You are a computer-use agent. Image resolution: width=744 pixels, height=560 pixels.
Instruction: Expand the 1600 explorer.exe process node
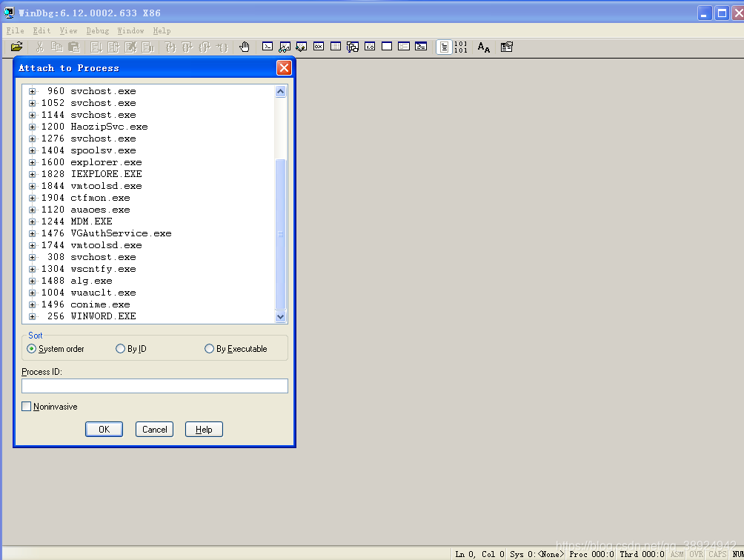[32, 162]
